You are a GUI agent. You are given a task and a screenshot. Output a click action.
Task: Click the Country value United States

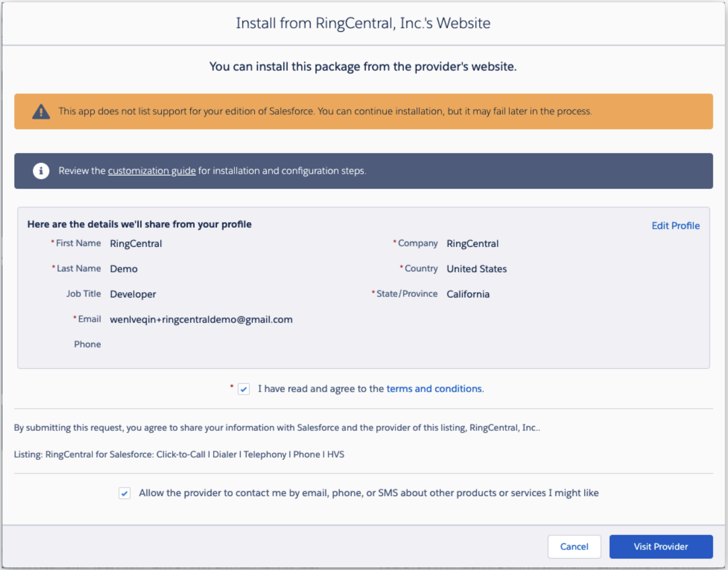(476, 269)
